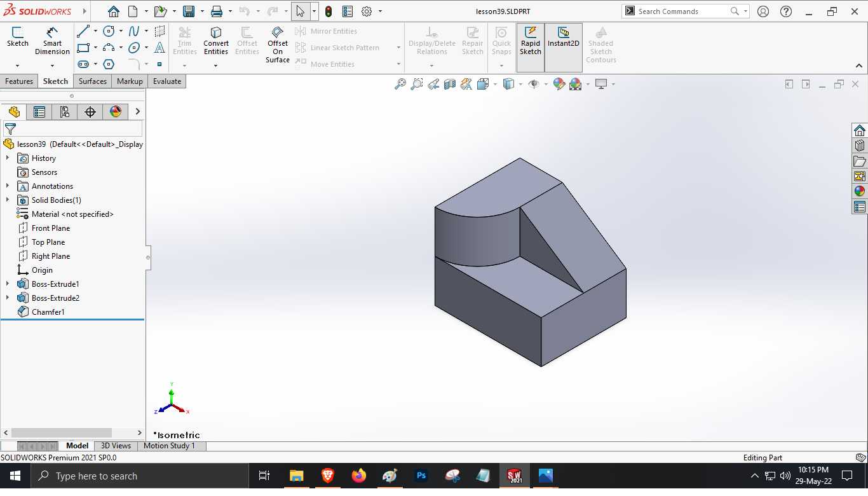Select Chamfer1 in the feature tree
Image resolution: width=868 pixels, height=496 pixels.
point(48,312)
